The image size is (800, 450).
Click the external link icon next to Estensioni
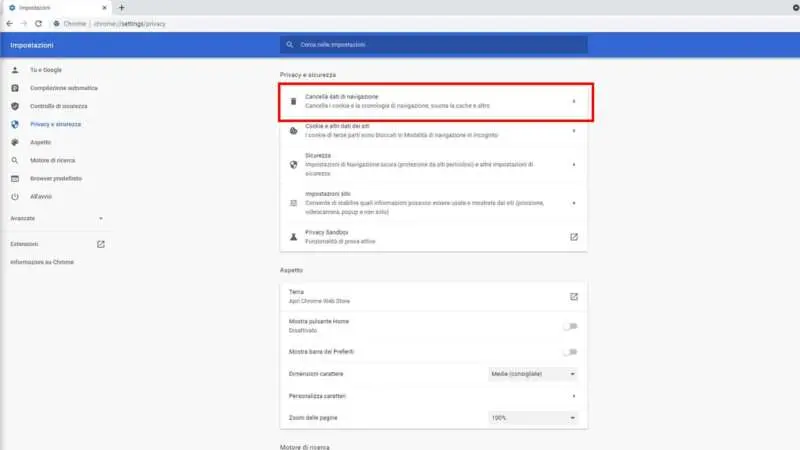101,244
